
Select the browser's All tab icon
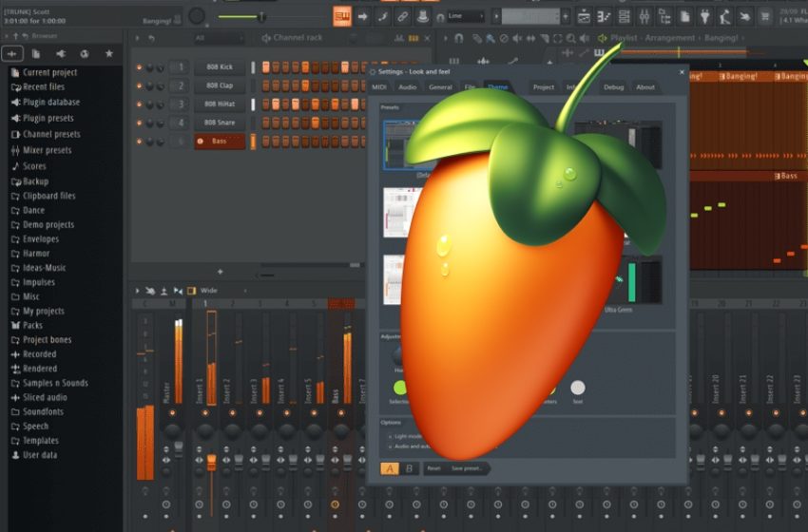[12, 53]
